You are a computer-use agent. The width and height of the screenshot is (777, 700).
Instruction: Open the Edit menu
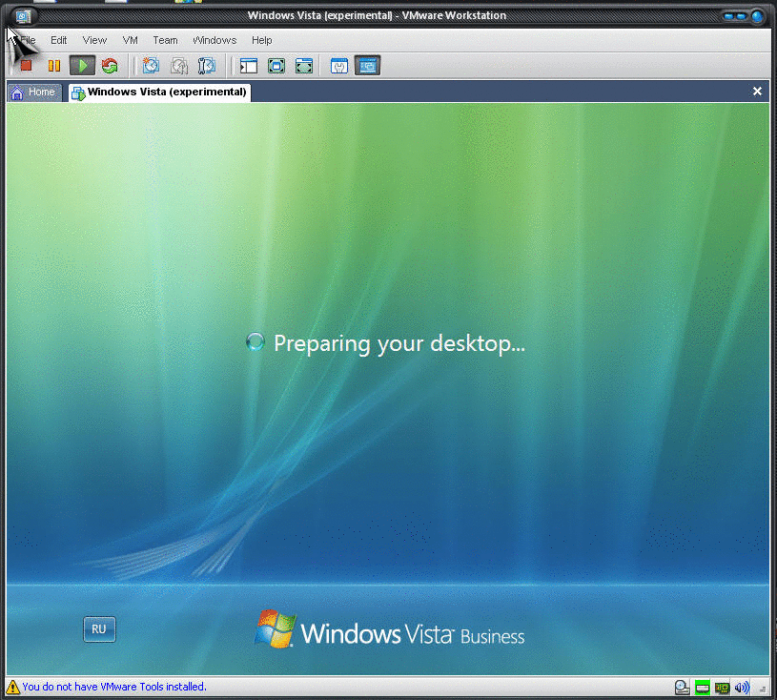coord(58,40)
